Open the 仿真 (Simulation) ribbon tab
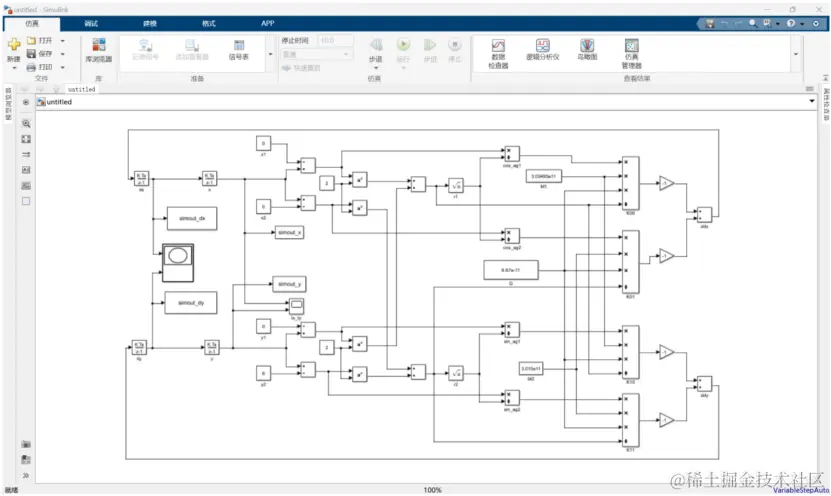Viewport: 831px width, 496px height. pos(32,23)
